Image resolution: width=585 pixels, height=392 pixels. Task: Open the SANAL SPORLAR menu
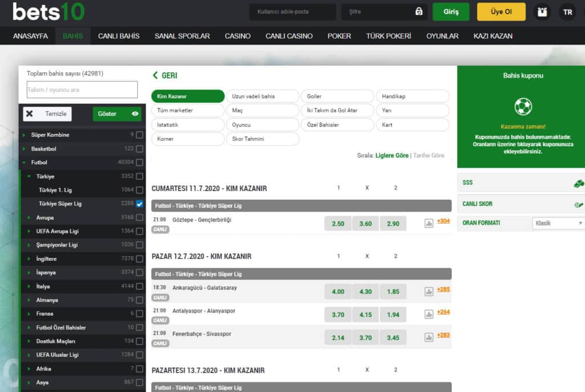[x=182, y=36]
